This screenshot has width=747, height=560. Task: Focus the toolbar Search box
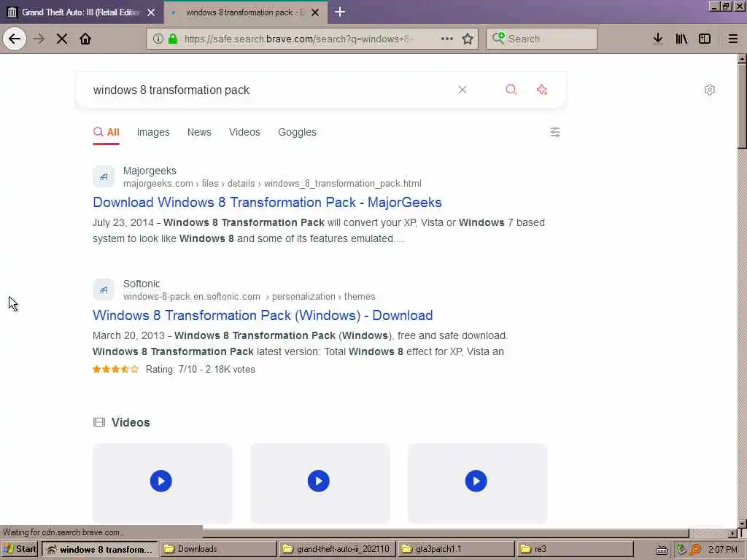point(541,39)
